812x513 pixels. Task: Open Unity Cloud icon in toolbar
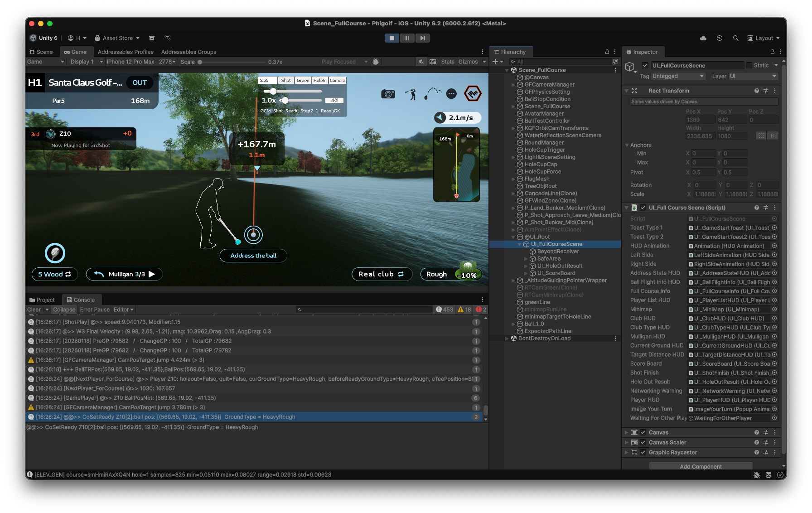tap(703, 38)
